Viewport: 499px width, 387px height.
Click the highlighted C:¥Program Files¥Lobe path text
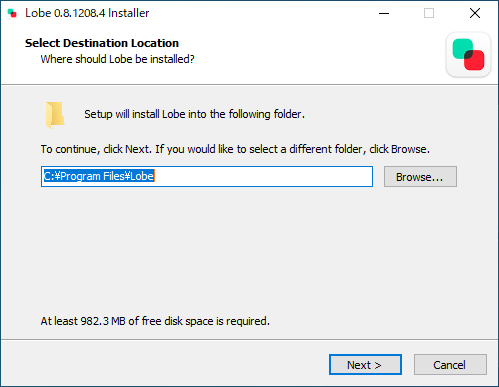99,176
